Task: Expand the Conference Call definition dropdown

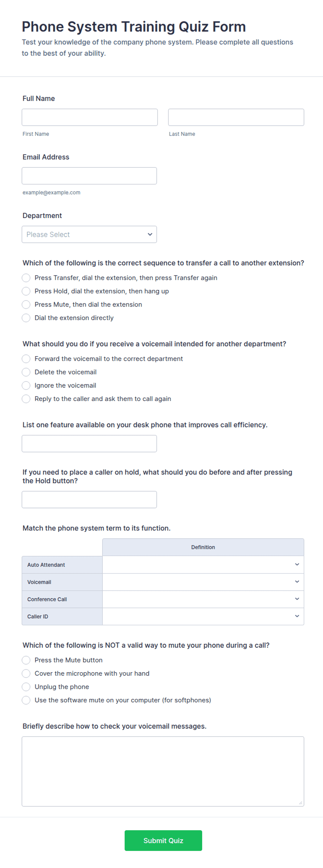Action: click(x=203, y=599)
